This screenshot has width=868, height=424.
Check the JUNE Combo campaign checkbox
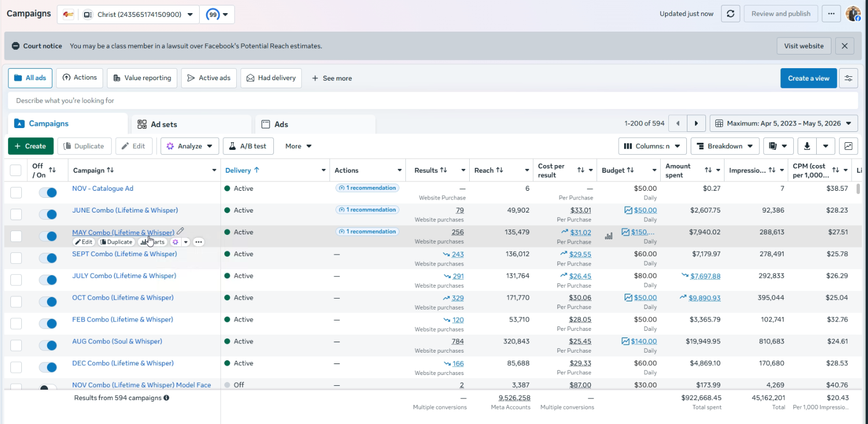[16, 214]
